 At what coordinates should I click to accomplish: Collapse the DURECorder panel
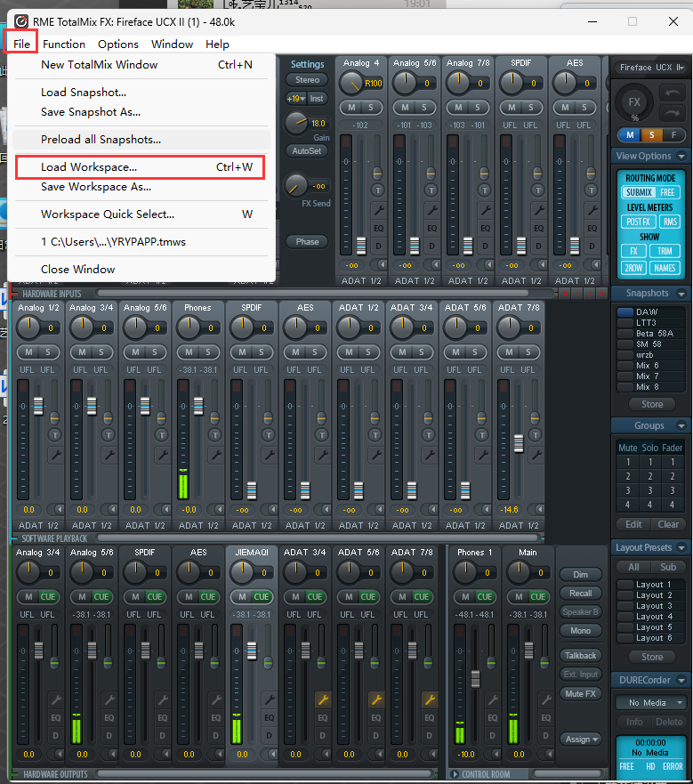[681, 680]
